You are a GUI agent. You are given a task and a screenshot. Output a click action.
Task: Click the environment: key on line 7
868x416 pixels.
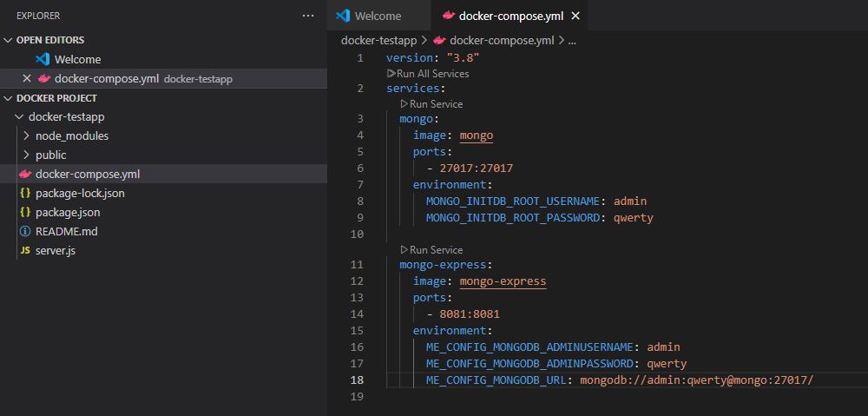[453, 184]
